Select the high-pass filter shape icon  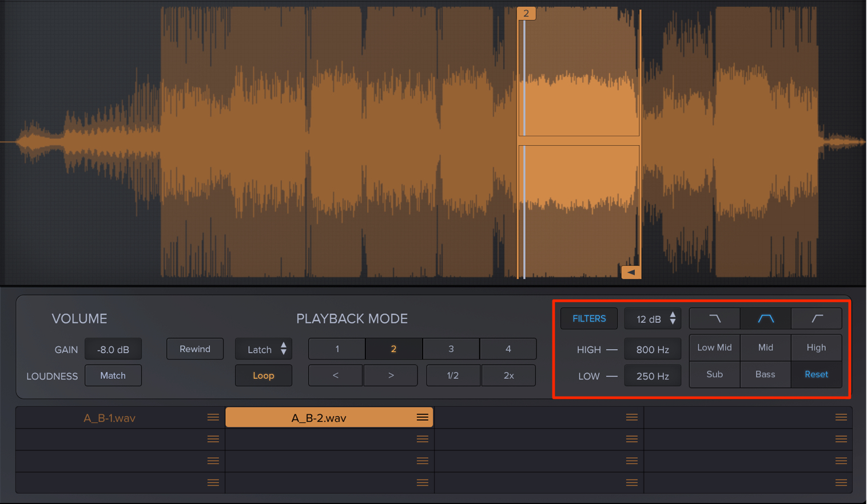817,319
